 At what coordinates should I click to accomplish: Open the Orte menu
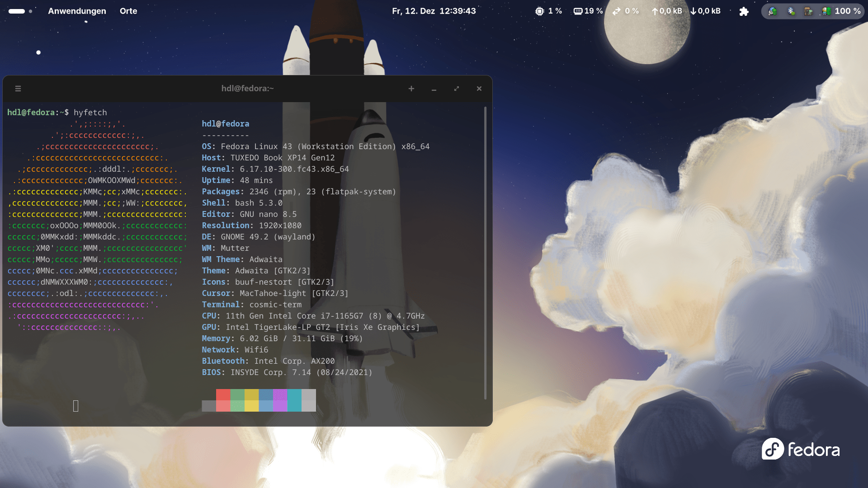pos(128,11)
